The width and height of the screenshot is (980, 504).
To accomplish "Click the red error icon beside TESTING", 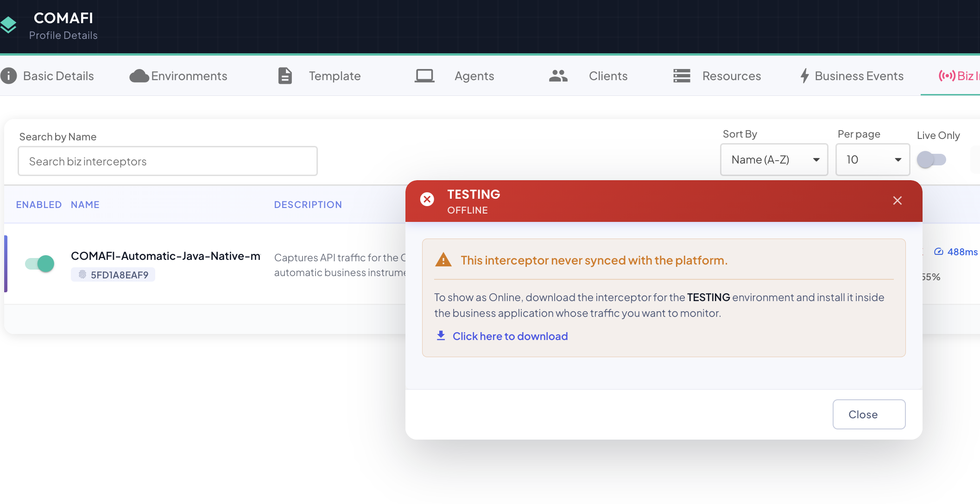I will pyautogui.click(x=427, y=199).
